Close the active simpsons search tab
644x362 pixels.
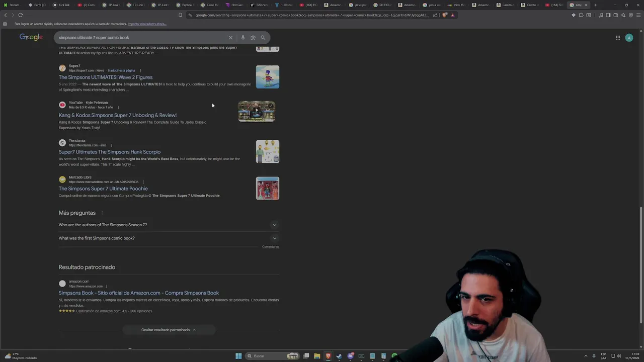coord(586,5)
